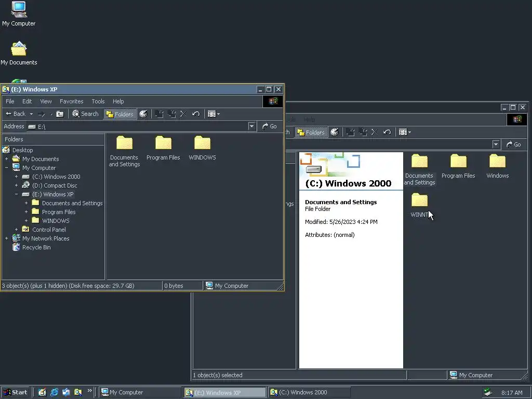Screen dimensions: 532x399
Task: Click Move To icon in Windows 2000 window
Action: click(350, 132)
